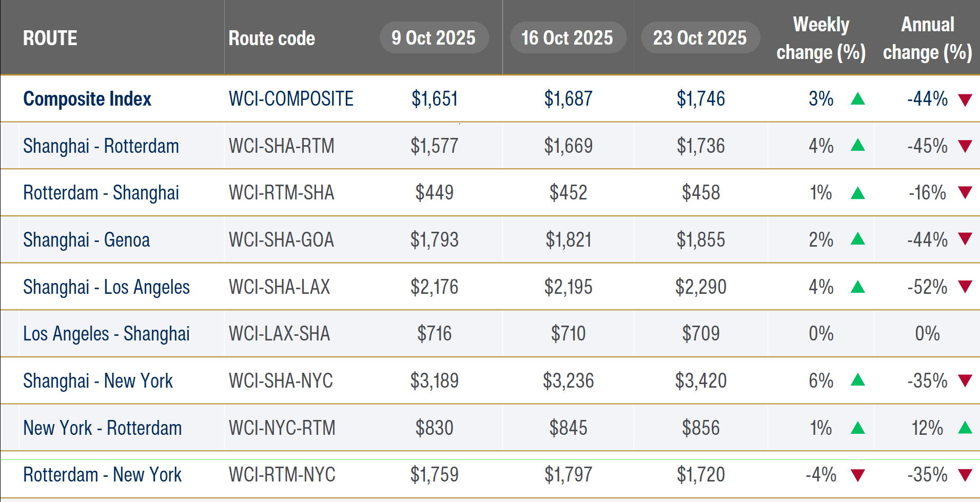The height and width of the screenshot is (502, 980).
Task: Select the 16 Oct 2025 date pill
Action: (x=567, y=37)
